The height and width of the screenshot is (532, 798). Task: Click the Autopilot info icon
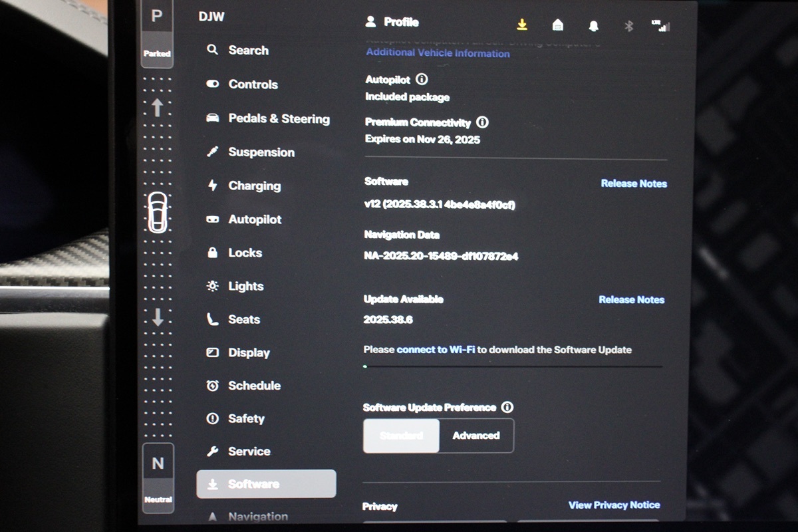pyautogui.click(x=422, y=79)
